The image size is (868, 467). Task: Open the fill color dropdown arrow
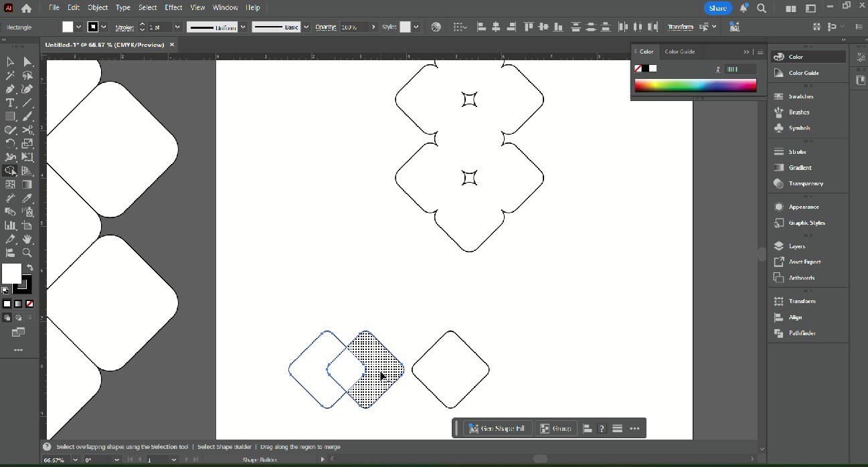pos(78,27)
